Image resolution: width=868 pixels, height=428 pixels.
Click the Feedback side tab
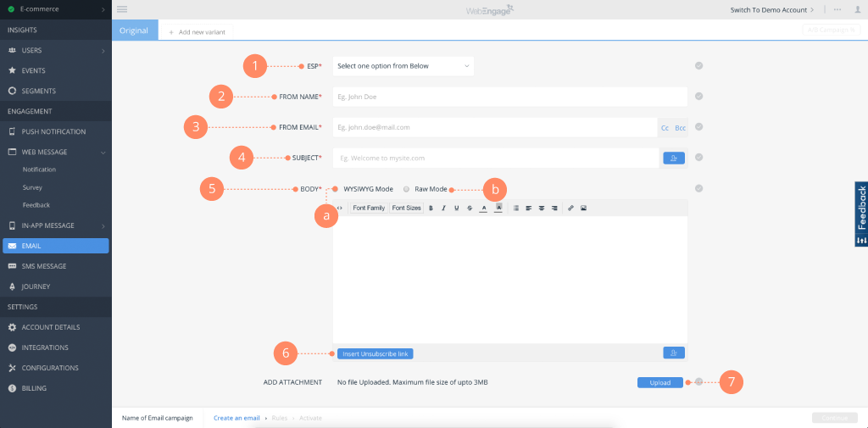click(x=861, y=214)
